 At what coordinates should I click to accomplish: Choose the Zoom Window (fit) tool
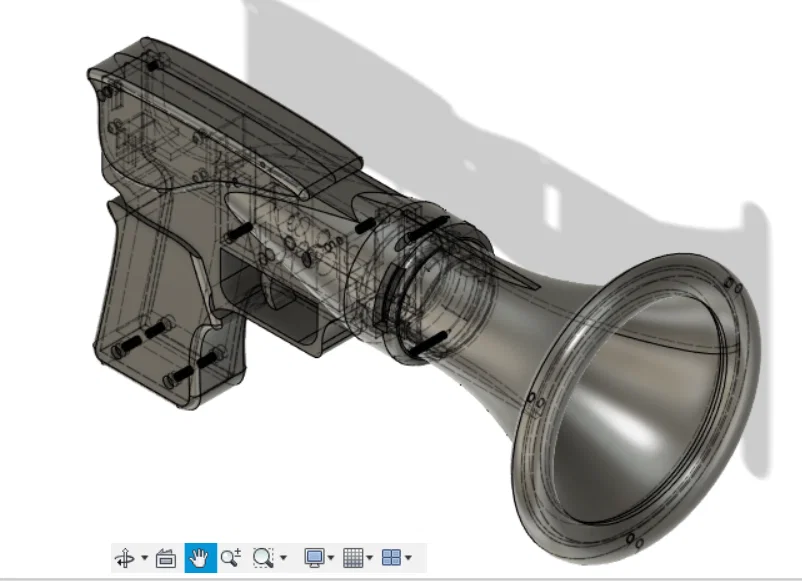click(x=263, y=557)
